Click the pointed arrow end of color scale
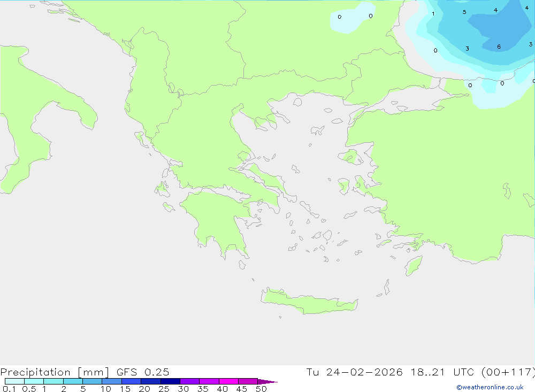The image size is (535, 392). tap(267, 382)
